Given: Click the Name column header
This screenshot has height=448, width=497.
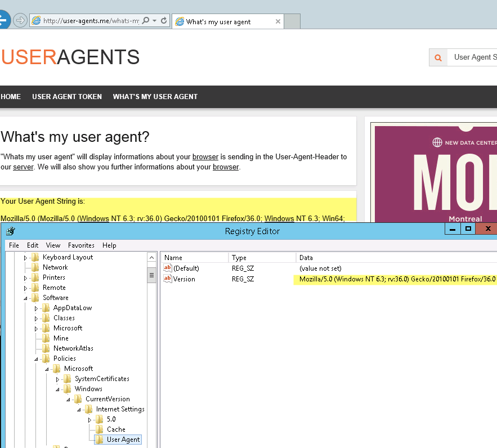Looking at the screenshot, I should click(x=195, y=258).
